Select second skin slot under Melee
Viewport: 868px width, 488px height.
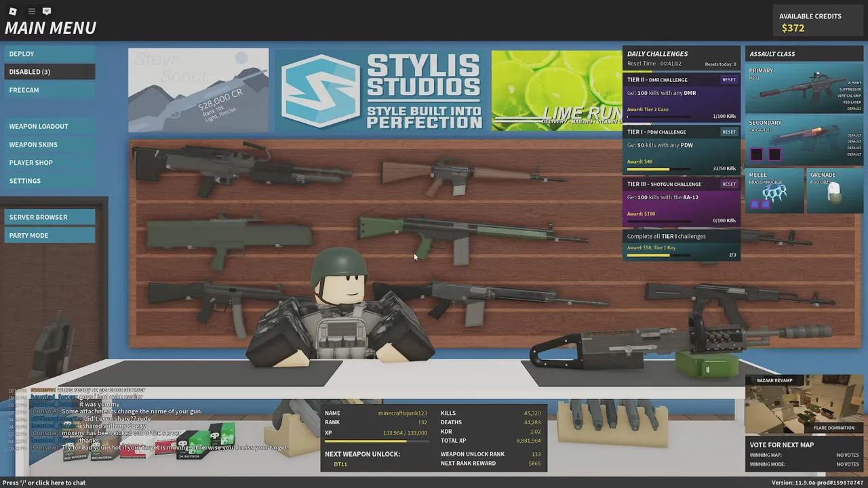pos(765,204)
